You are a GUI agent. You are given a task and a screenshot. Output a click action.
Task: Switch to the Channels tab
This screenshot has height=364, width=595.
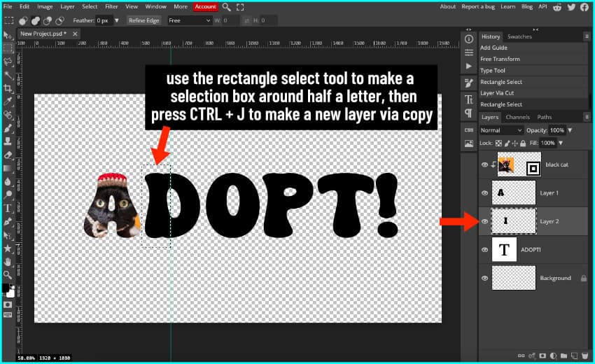point(517,117)
